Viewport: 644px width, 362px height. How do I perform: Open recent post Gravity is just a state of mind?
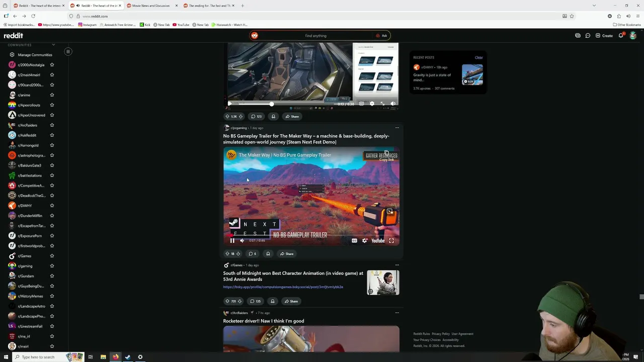432,77
